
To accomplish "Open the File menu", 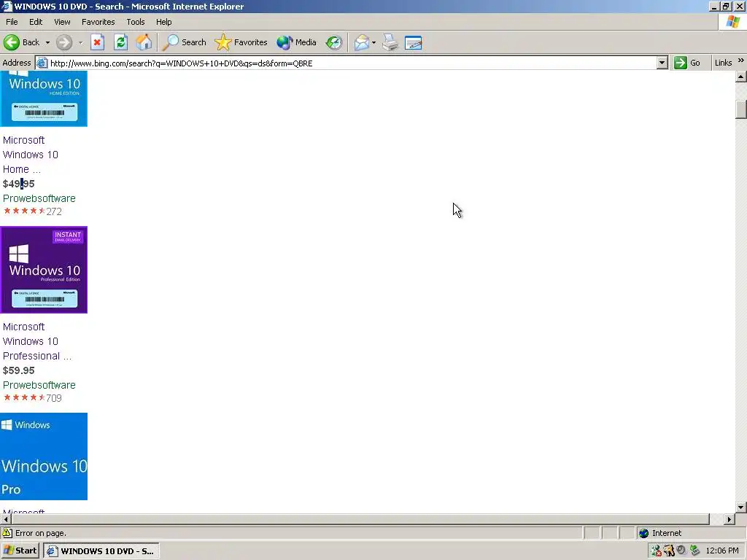I will point(12,22).
